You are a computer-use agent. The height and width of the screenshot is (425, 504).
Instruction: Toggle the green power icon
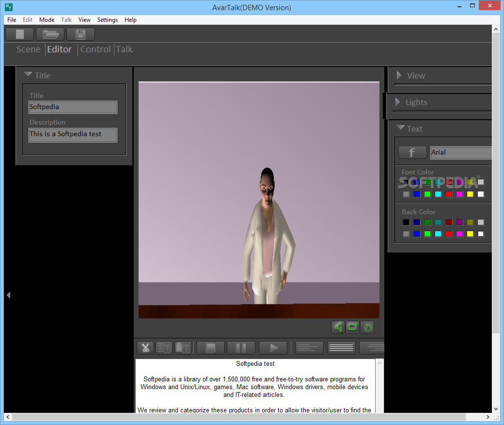[x=367, y=327]
